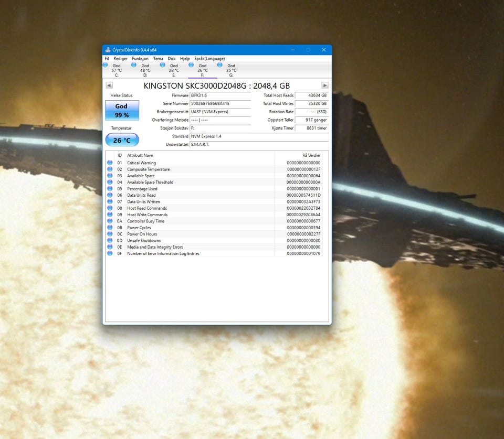The width and height of the screenshot is (504, 439).
Task: Click the Attributt Navn column header
Action: pyautogui.click(x=199, y=155)
